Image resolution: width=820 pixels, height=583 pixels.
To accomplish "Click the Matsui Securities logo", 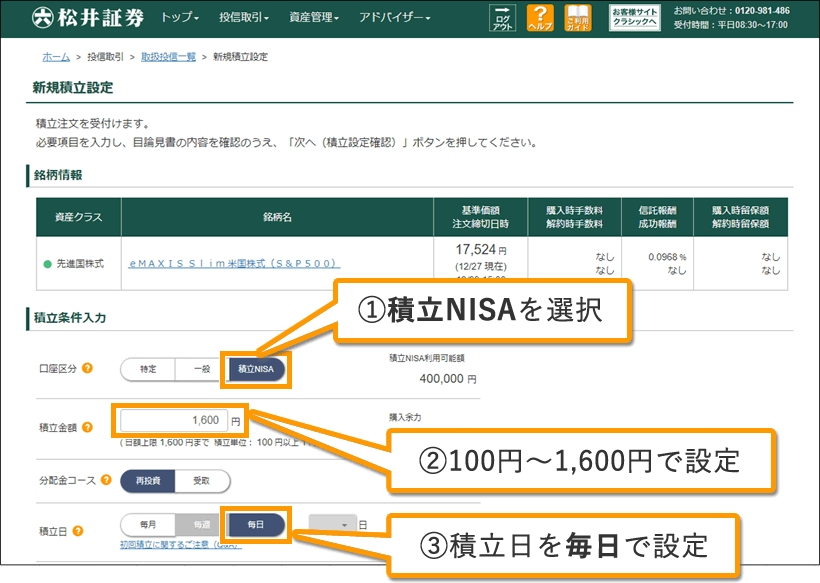I will (x=88, y=18).
